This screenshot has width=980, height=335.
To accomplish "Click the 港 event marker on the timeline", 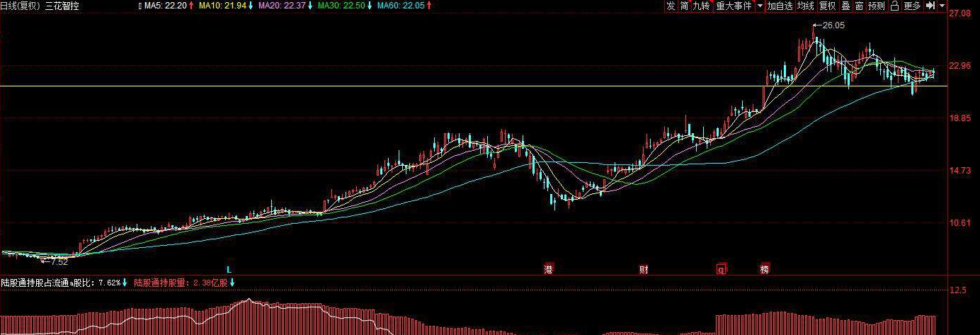I will [x=548, y=269].
